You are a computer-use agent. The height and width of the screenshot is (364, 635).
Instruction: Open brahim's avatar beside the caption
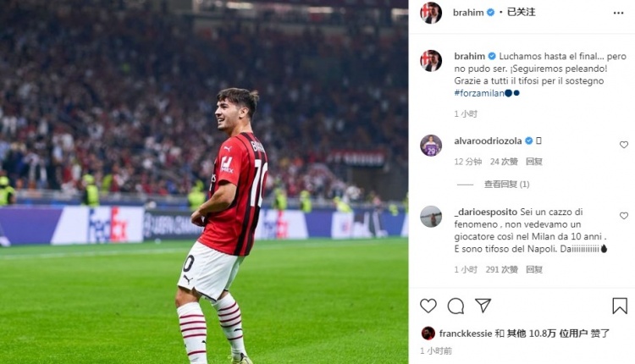point(431,60)
